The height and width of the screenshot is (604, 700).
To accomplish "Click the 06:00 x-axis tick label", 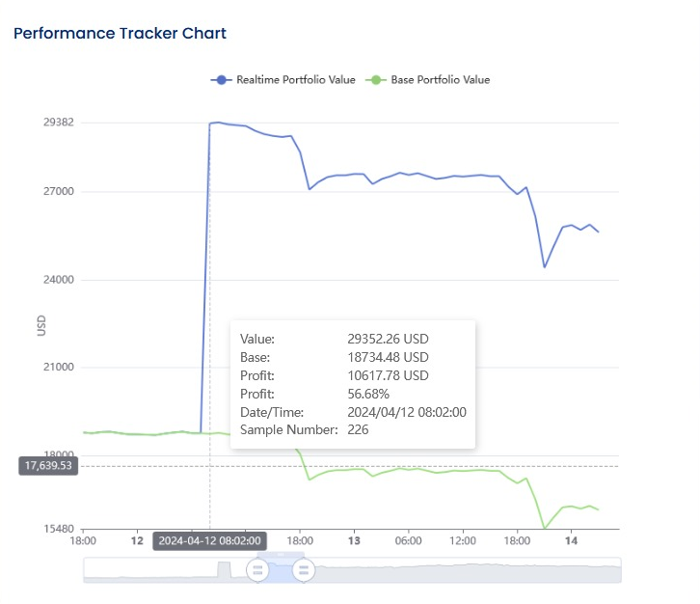I will coord(409,539).
